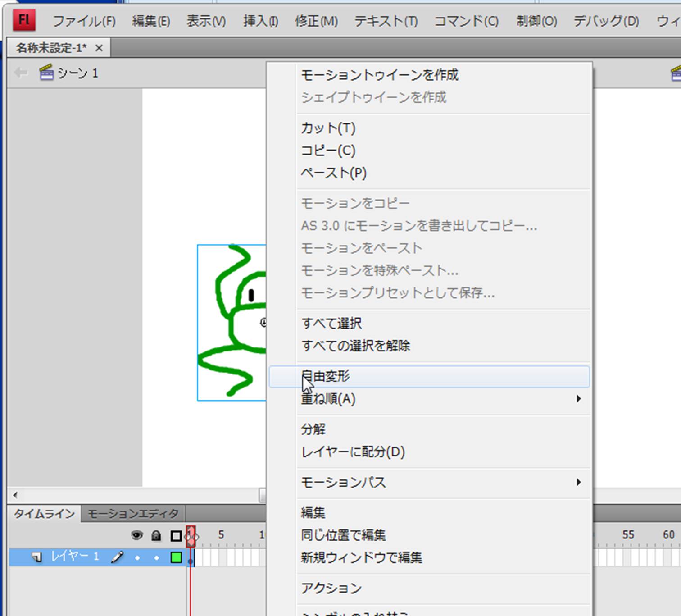This screenshot has height=616, width=681.
Task: Click the outline square icon in timeline header
Action: coord(176,536)
